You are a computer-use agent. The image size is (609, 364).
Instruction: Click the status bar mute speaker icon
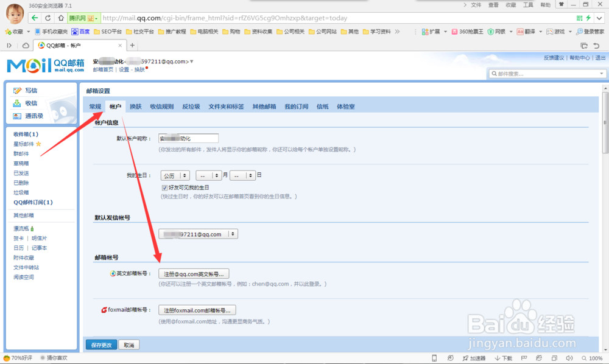569,358
